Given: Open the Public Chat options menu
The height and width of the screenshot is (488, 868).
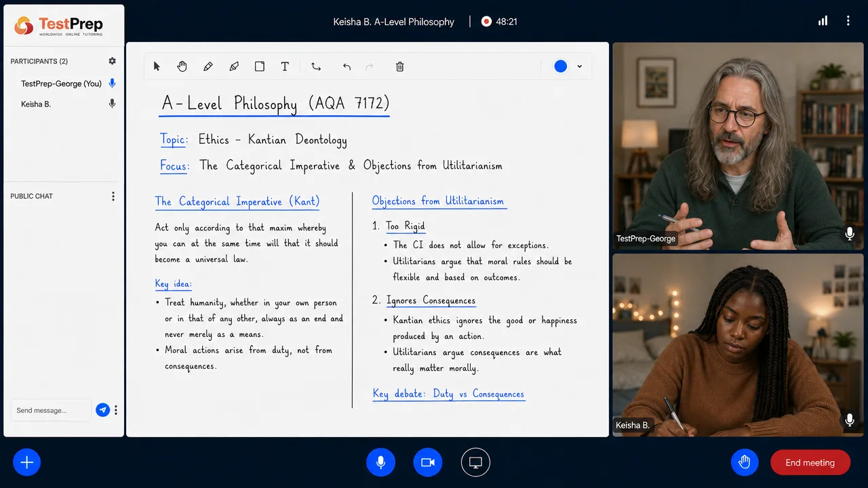Looking at the screenshot, I should click(113, 197).
